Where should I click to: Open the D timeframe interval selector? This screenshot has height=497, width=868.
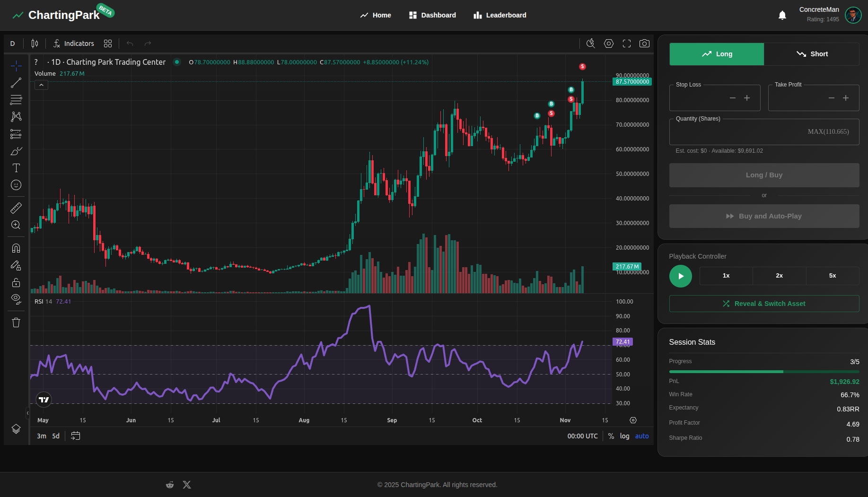point(13,44)
